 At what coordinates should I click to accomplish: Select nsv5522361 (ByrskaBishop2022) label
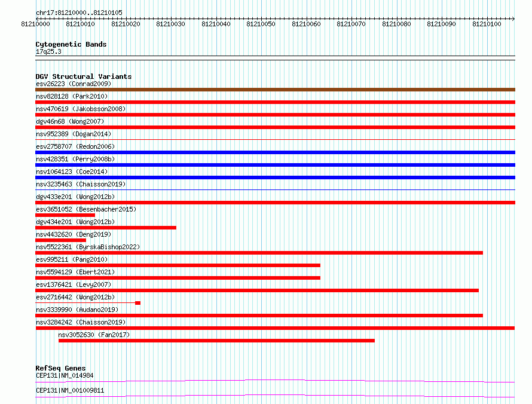tap(88, 247)
